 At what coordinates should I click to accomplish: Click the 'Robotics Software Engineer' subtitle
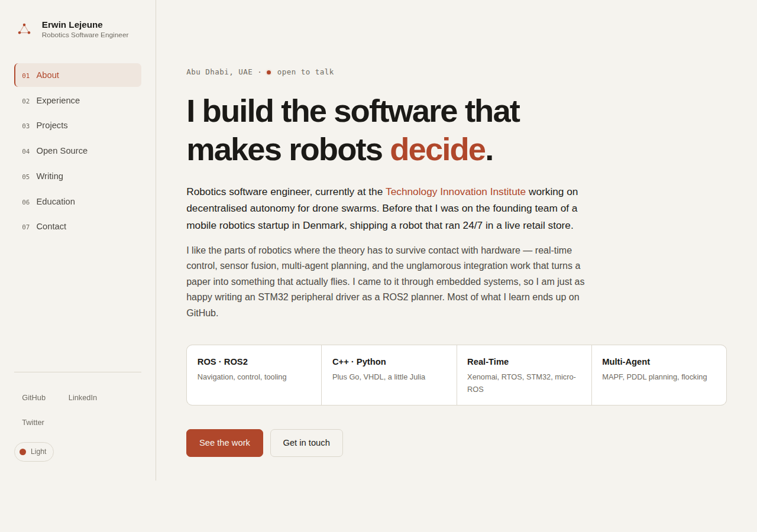[85, 35]
